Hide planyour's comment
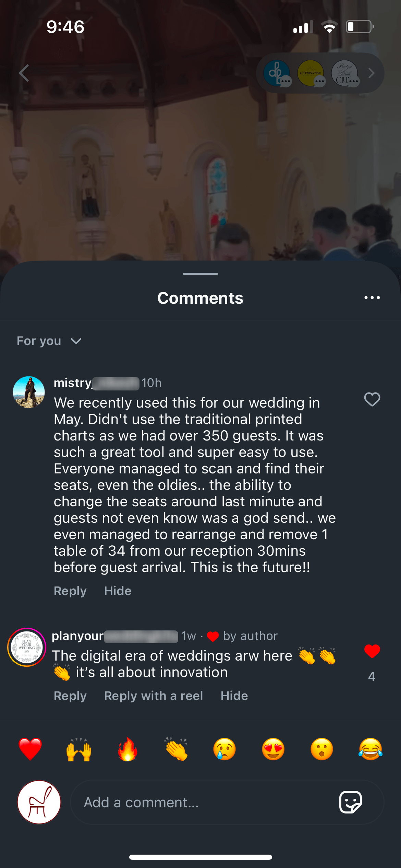The width and height of the screenshot is (401, 868). (x=234, y=696)
